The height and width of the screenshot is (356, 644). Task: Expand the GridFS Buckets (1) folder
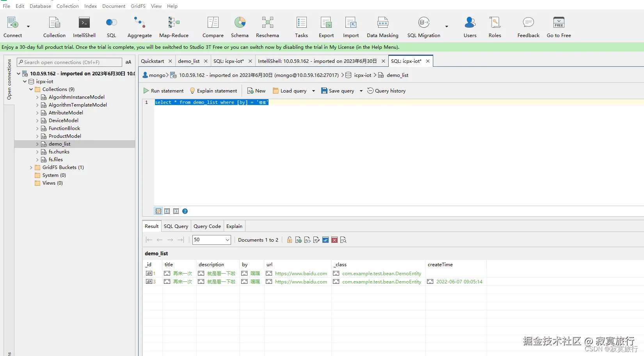tap(31, 167)
